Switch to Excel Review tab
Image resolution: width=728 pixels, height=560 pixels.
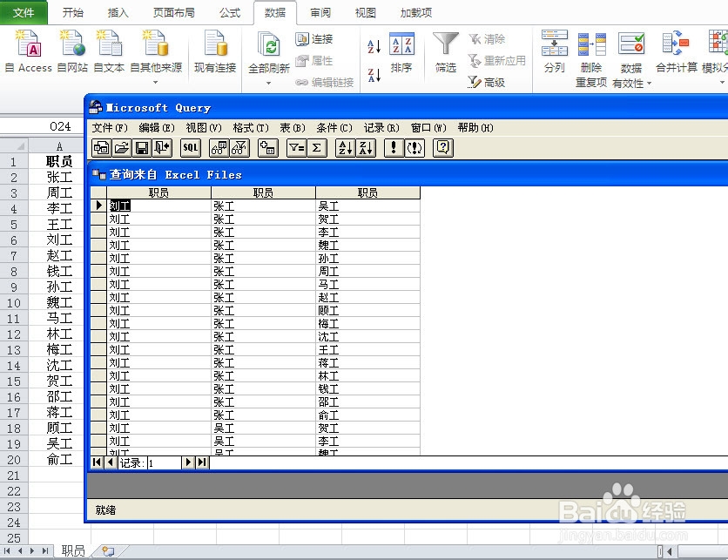tap(320, 12)
